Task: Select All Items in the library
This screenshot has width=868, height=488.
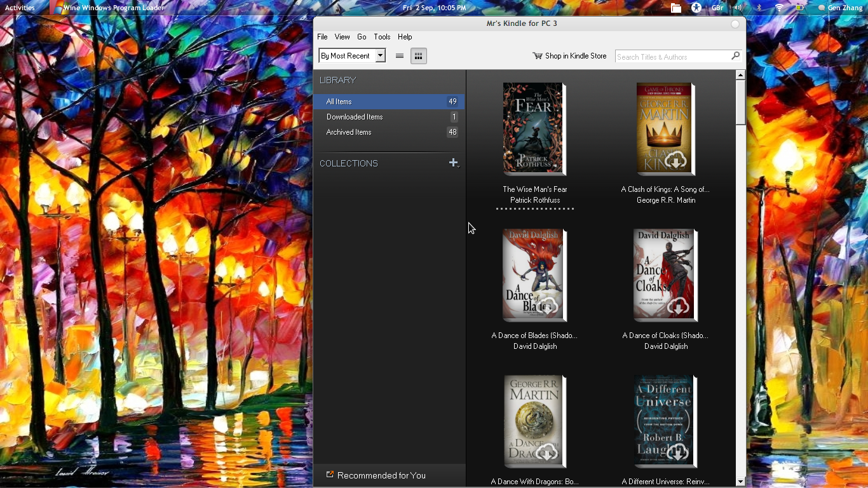Action: 389,102
